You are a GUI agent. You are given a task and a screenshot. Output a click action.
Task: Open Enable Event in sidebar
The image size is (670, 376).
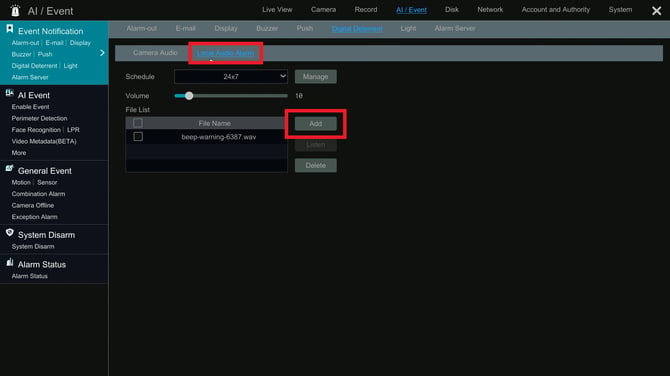[x=30, y=107]
